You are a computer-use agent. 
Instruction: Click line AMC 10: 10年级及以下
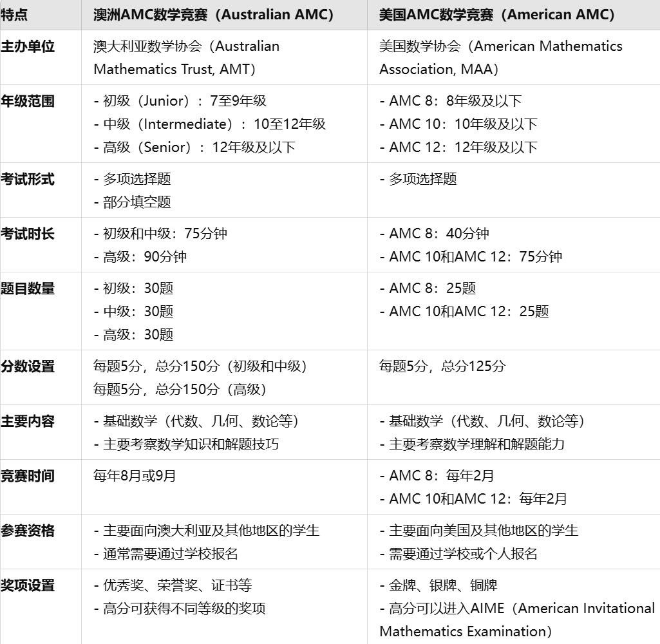(458, 124)
